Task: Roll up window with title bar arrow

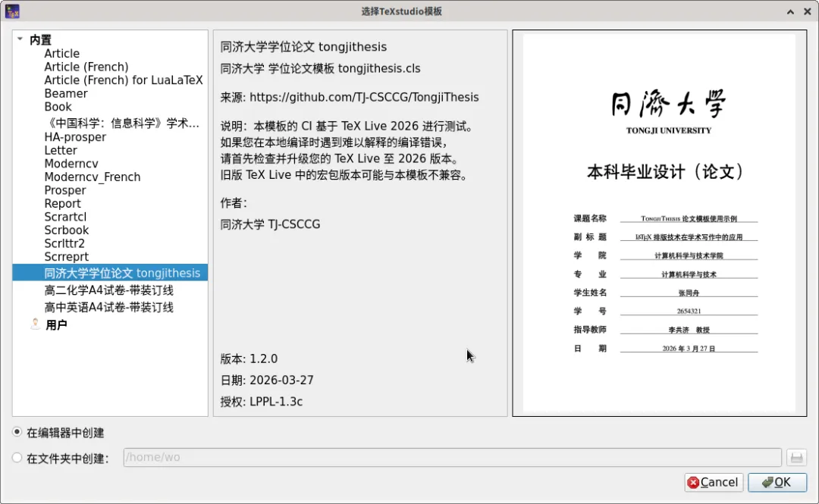Action: tap(790, 11)
